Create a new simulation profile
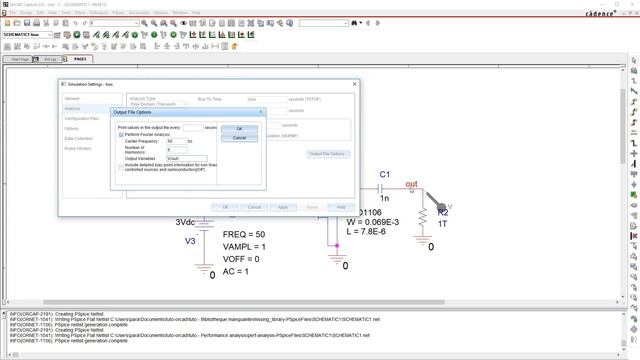640x360 pixels. tap(57, 35)
